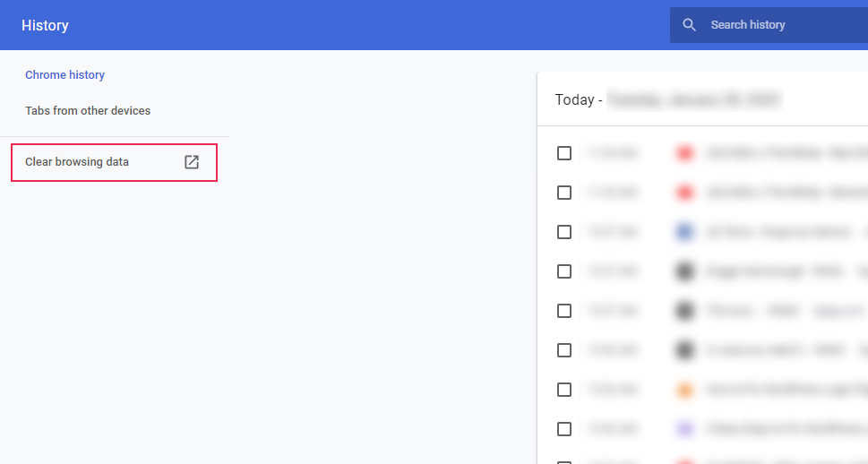Click the orange favicon in the seventh history row
Screen dimensions: 868x464
[685, 390]
